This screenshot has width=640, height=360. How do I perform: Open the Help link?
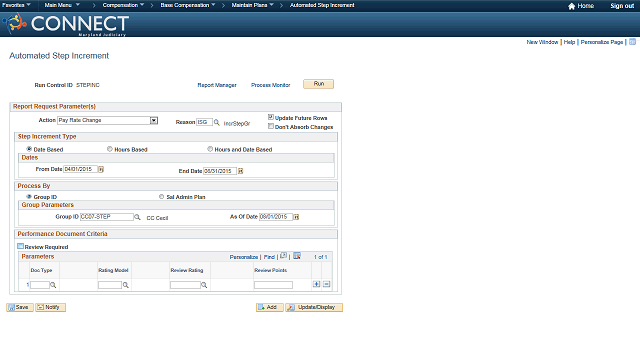[x=569, y=42]
